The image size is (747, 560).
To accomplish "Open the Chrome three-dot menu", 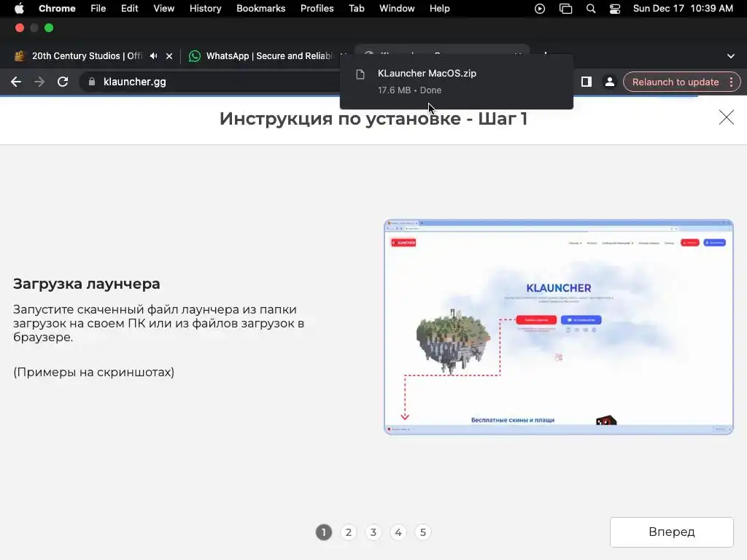I will point(731,82).
